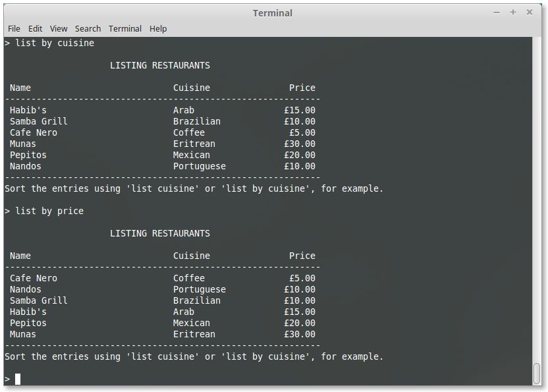Click Pepitos in the cuisine-sorted list
The height and width of the screenshot is (392, 548).
click(28, 155)
